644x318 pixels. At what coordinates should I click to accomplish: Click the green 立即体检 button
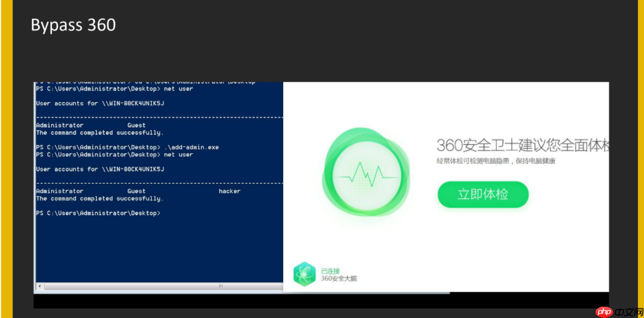(483, 194)
